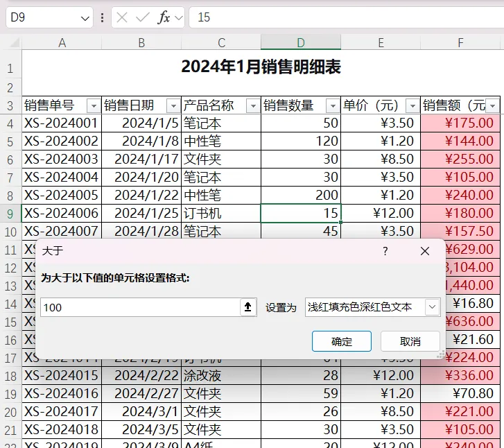Image resolution: width=504 pixels, height=448 pixels.
Task: Open the Name Box dropdown arrow
Action: click(x=85, y=18)
